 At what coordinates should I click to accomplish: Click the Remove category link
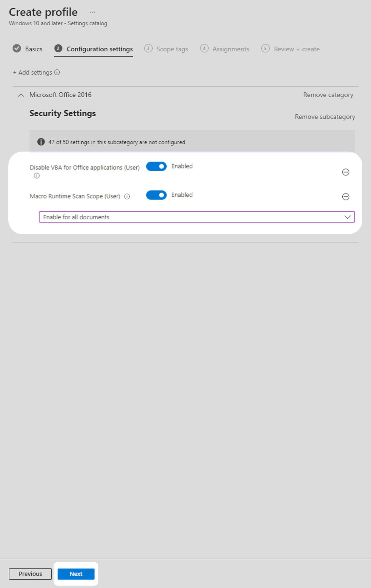pyautogui.click(x=328, y=95)
